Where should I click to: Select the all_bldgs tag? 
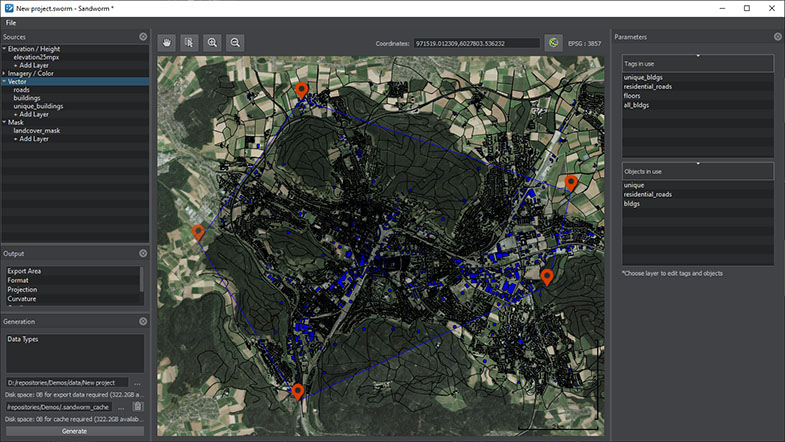pos(636,105)
